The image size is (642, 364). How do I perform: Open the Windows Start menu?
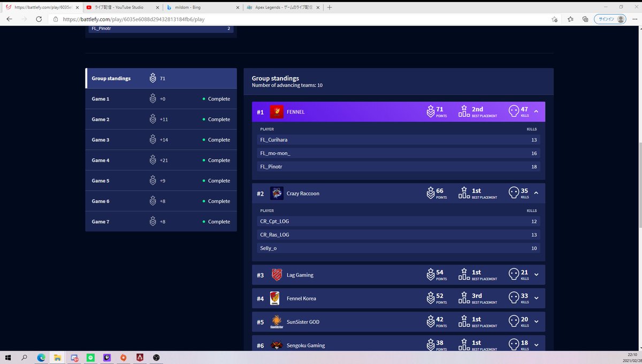pyautogui.click(x=8, y=358)
